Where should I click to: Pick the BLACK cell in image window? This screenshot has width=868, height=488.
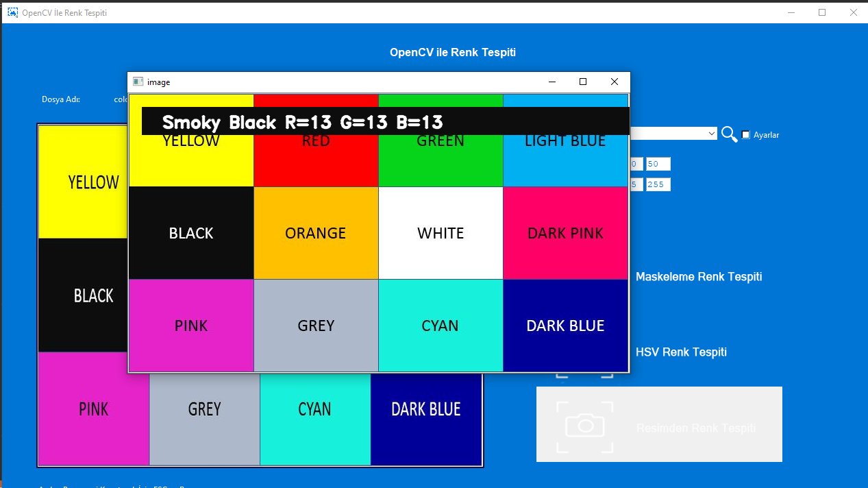coord(191,233)
